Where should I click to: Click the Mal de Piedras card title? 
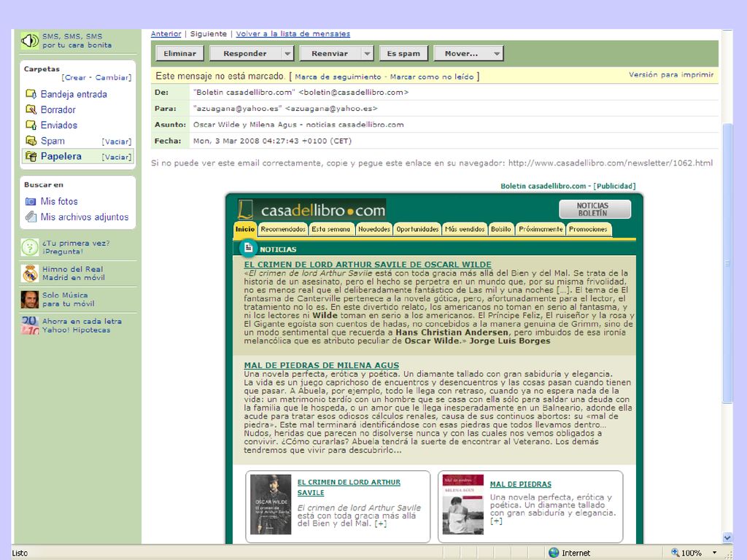point(521,484)
